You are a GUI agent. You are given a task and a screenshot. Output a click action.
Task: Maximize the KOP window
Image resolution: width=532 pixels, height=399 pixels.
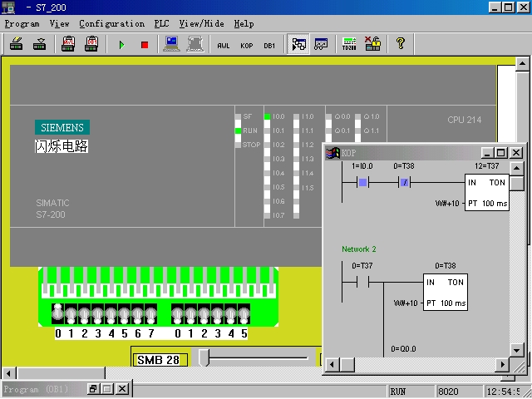pyautogui.click(x=501, y=153)
